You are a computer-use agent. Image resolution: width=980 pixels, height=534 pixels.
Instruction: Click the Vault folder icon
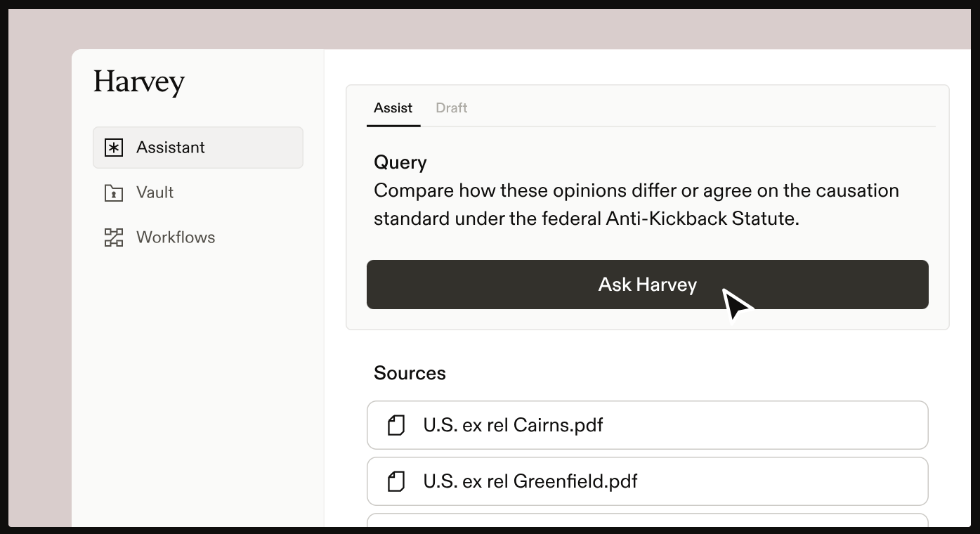tap(114, 193)
